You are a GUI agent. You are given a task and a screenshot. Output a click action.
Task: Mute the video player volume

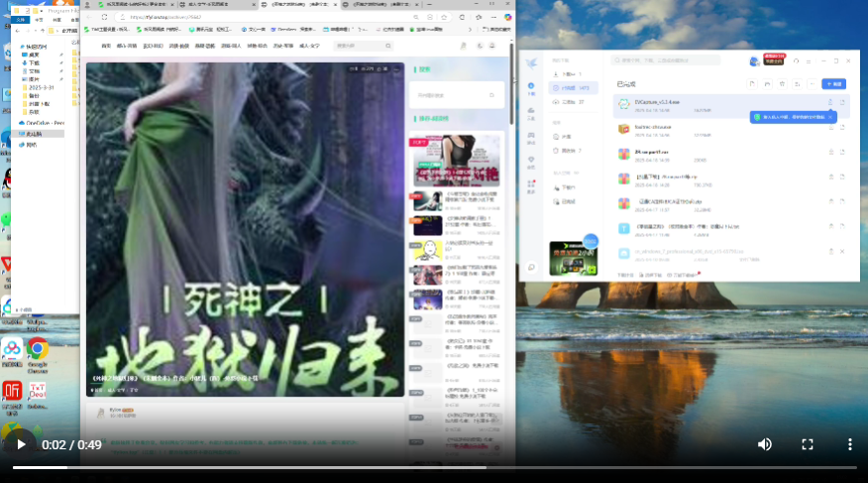pos(765,444)
